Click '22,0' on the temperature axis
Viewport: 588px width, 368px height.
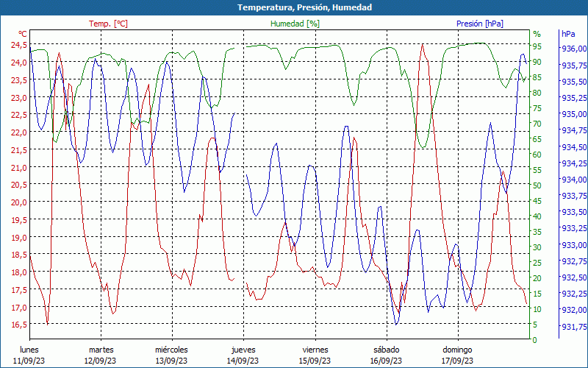tap(19, 132)
